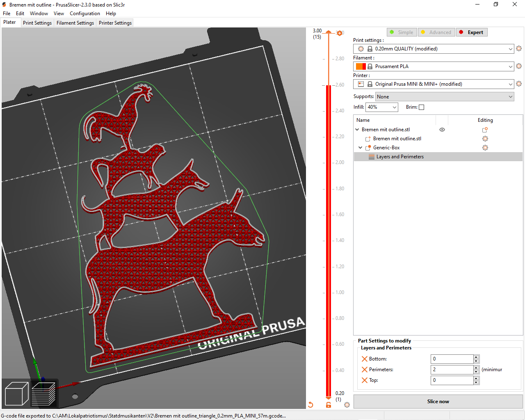Screen dimensions: 525x420
Task: Click add-part icon in Bremen mit outline.stl top row
Action: [x=485, y=130]
